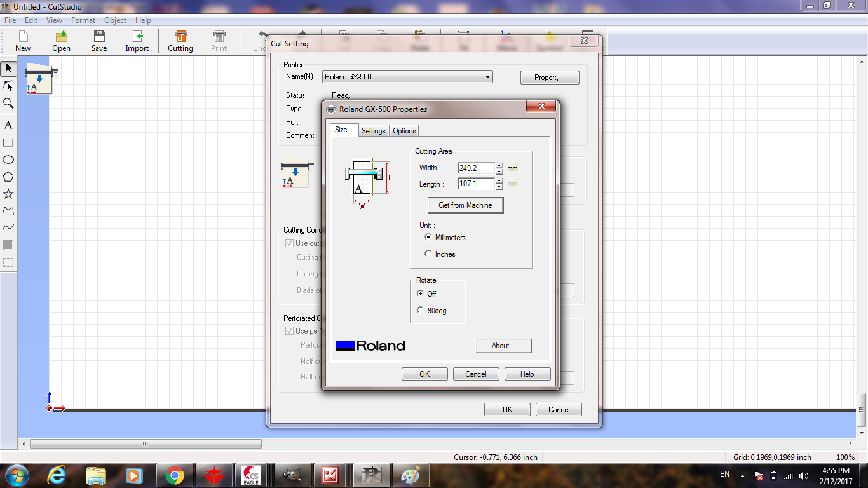The height and width of the screenshot is (488, 868).
Task: Click the Property... button in Cut Setting
Action: (550, 78)
